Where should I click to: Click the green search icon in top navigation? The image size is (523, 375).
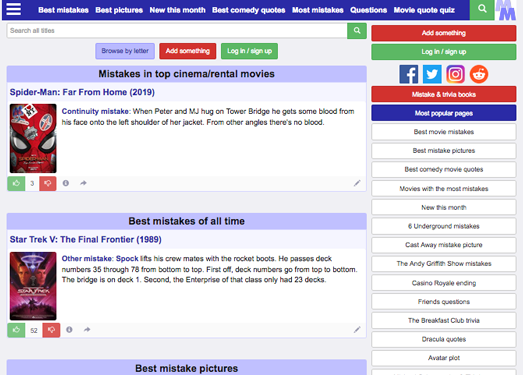pos(482,9)
